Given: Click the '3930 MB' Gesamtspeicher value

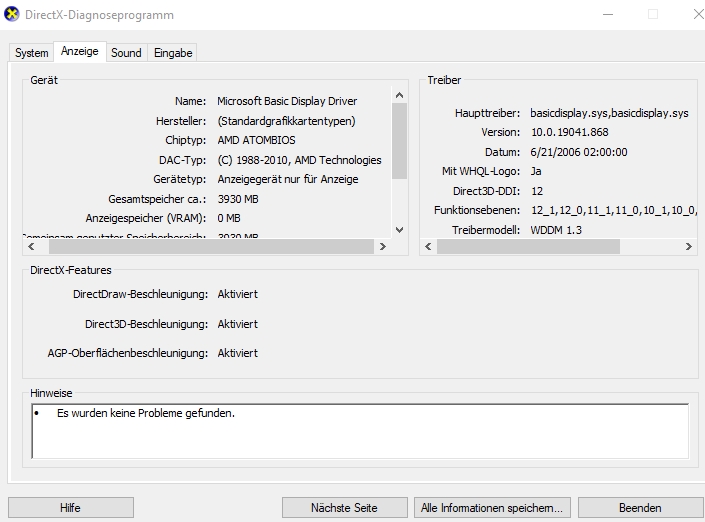Looking at the screenshot, I should pos(238,199).
